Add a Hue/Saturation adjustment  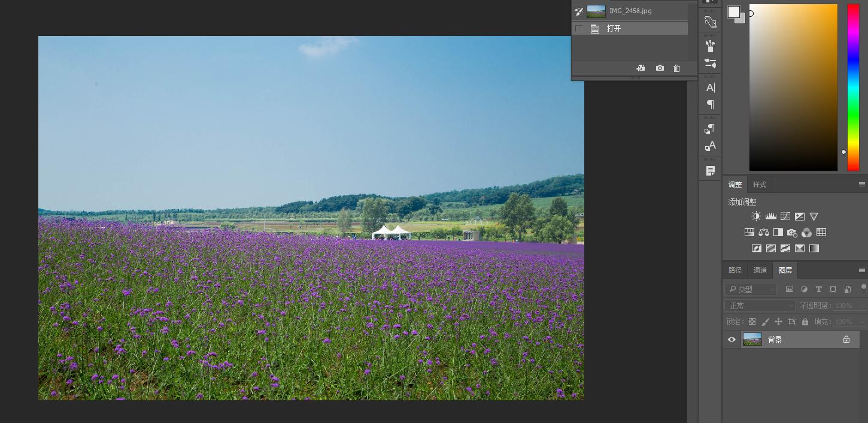pos(749,232)
